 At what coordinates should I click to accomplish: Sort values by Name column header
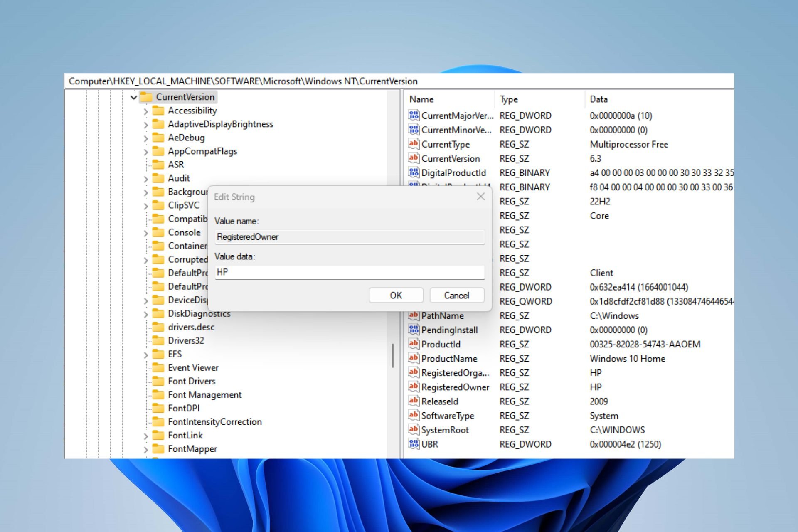[x=449, y=99]
